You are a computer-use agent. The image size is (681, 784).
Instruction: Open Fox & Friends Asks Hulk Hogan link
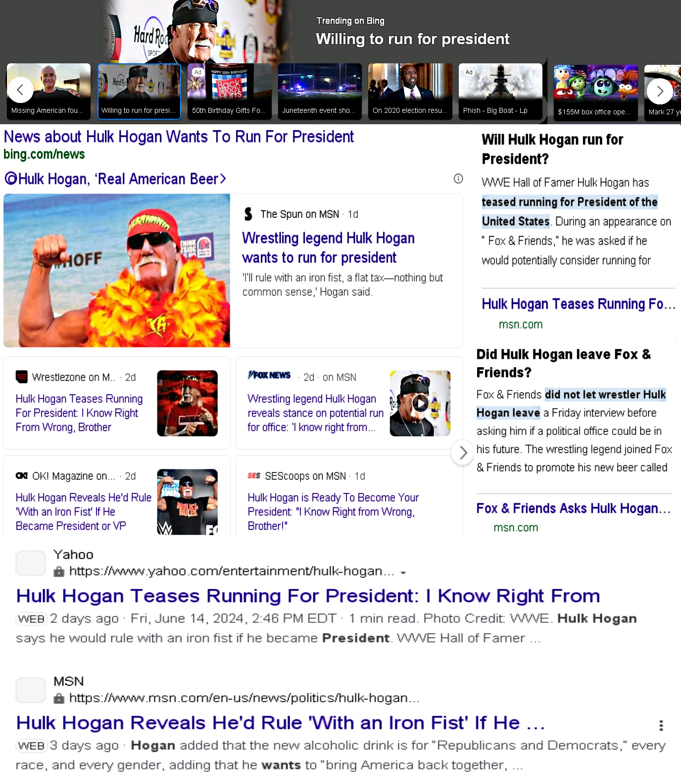[x=574, y=508]
